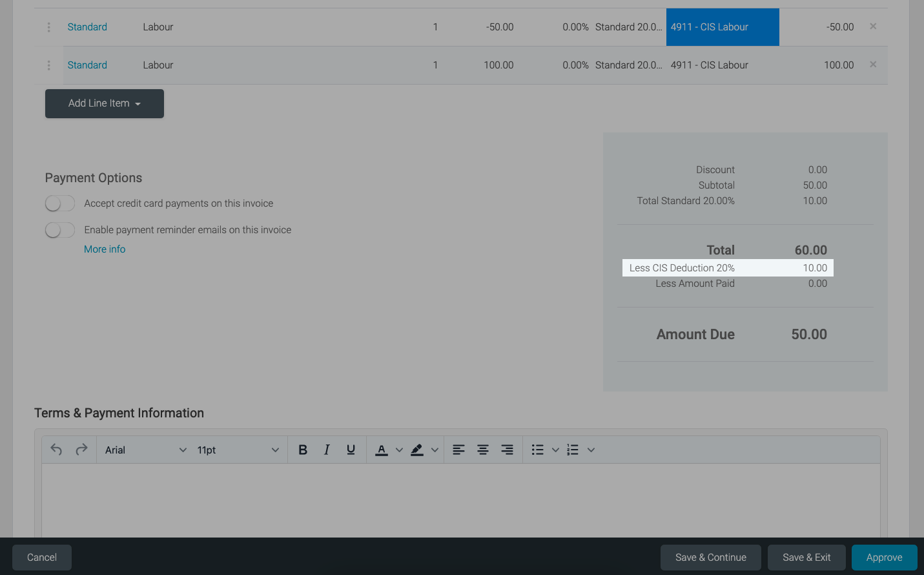Apply highlight background color
The width and height of the screenshot is (924, 575).
pyautogui.click(x=417, y=450)
